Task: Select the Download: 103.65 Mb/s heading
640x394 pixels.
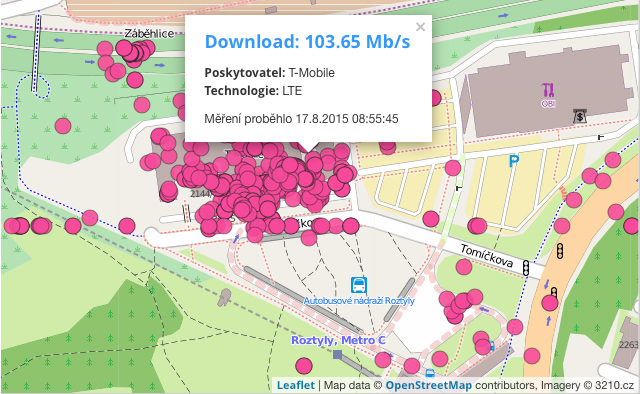Action: (x=307, y=42)
